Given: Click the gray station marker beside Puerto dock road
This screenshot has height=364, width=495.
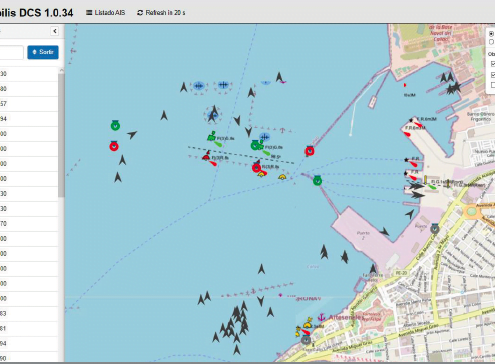Looking at the screenshot, I should [434, 229].
